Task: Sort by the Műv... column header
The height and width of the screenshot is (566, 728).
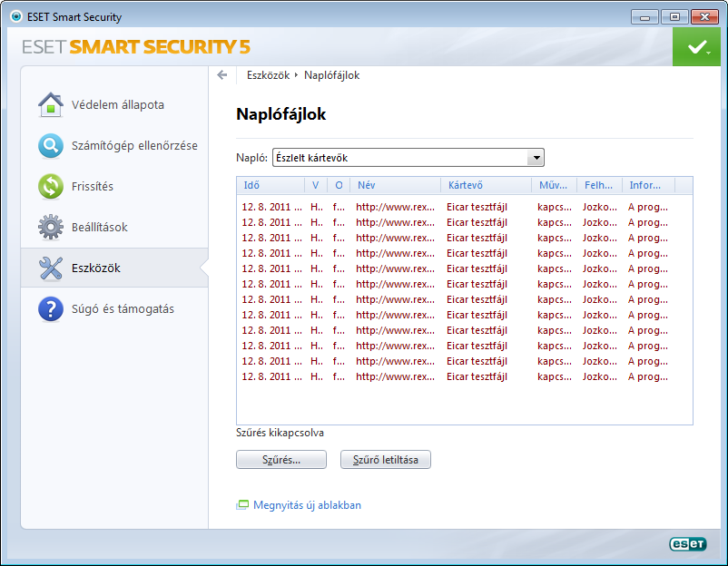Action: tap(554, 185)
